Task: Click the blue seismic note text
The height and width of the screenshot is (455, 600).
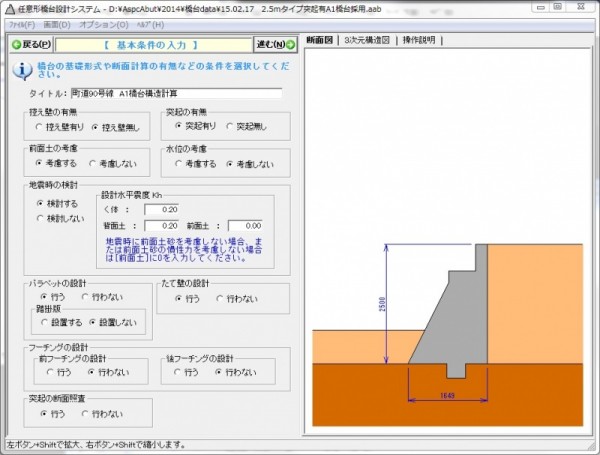Action: [x=184, y=250]
